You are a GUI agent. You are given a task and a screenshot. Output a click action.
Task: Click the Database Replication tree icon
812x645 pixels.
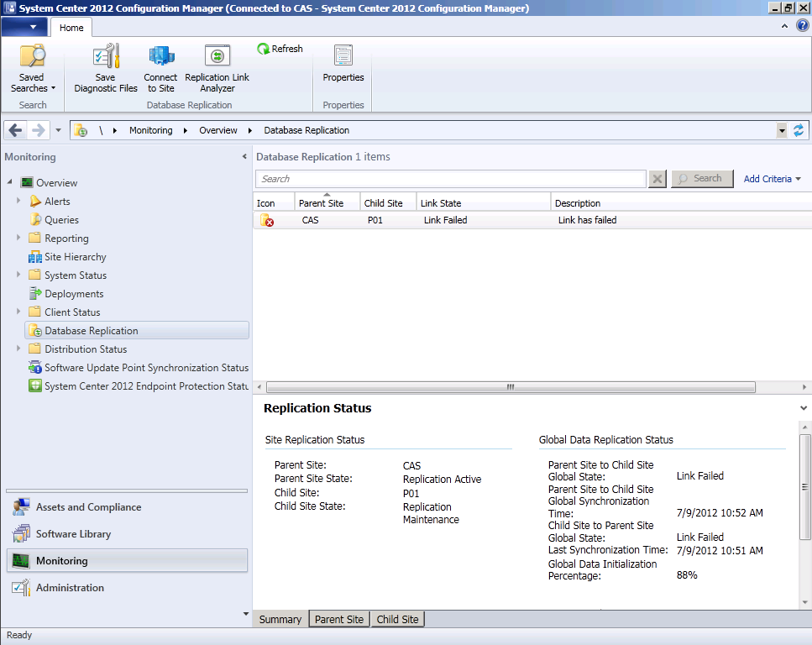coord(35,331)
